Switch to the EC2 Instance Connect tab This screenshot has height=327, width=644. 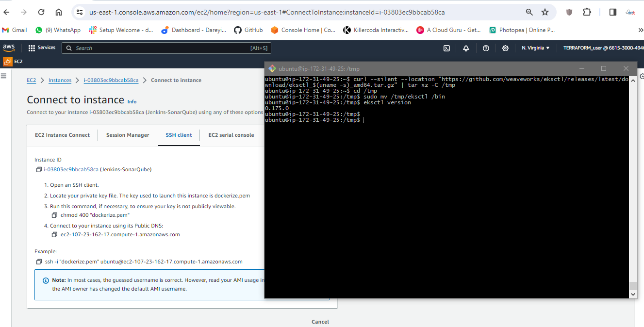[62, 135]
